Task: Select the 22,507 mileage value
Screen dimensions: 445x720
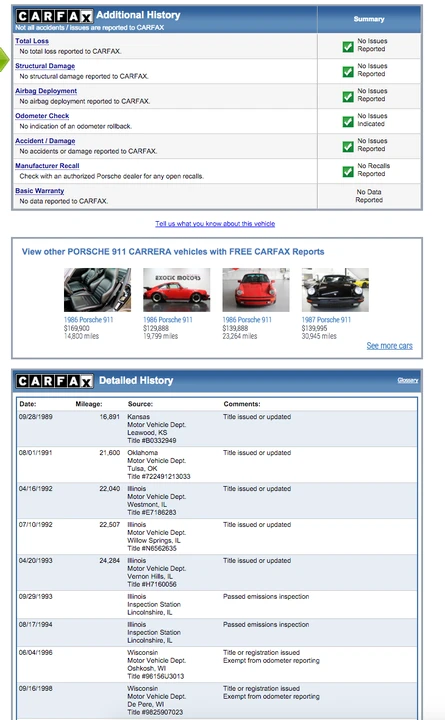Action: [x=110, y=524]
